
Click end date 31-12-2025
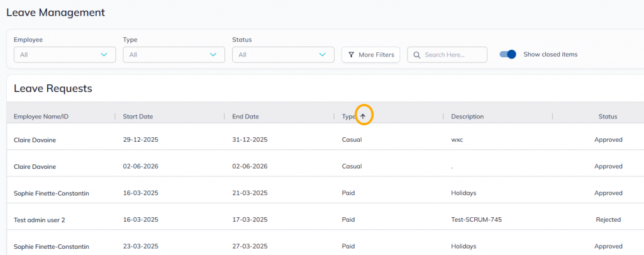coord(250,139)
